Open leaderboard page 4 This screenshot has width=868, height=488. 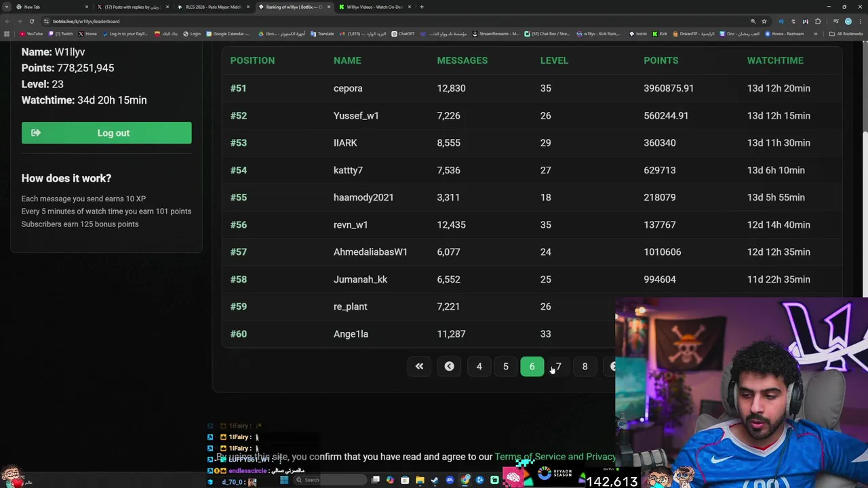coord(479,367)
